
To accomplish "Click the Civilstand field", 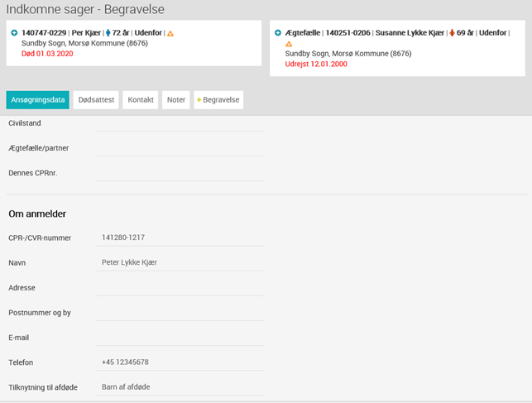I will click(x=180, y=123).
